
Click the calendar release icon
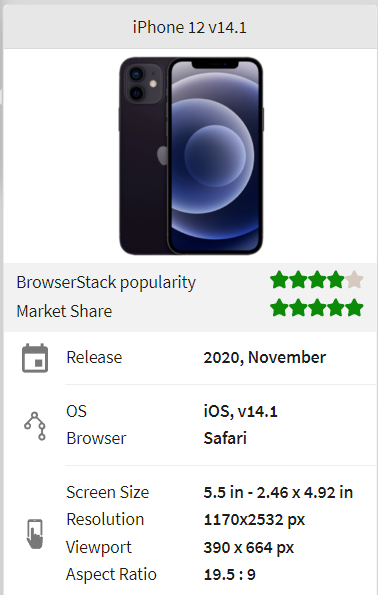(x=35, y=358)
